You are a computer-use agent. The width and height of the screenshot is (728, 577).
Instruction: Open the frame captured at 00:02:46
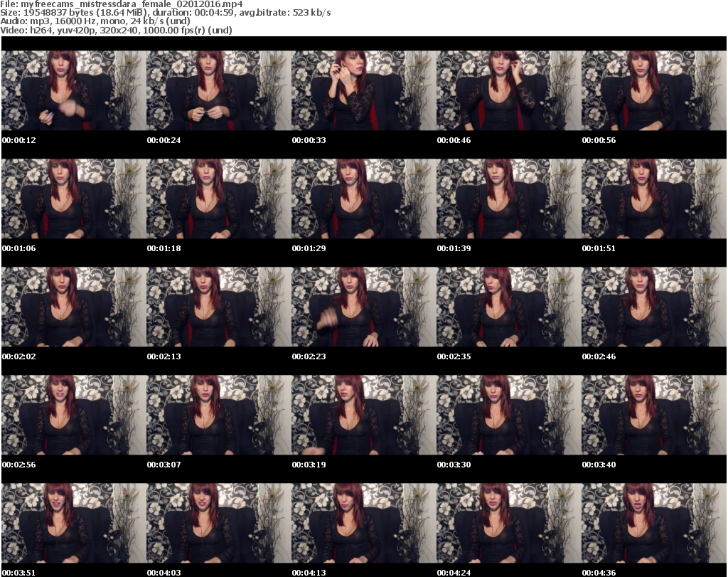[x=654, y=307]
